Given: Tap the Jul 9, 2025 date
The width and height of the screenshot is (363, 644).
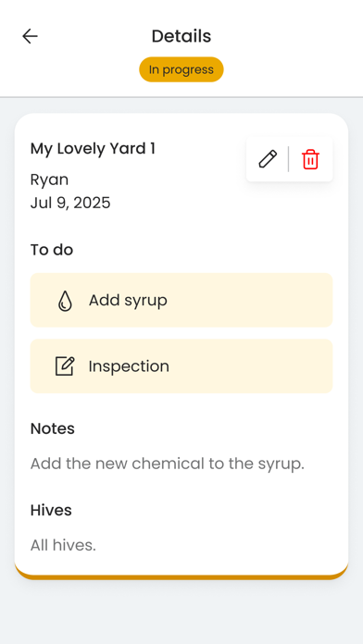Looking at the screenshot, I should (x=70, y=203).
